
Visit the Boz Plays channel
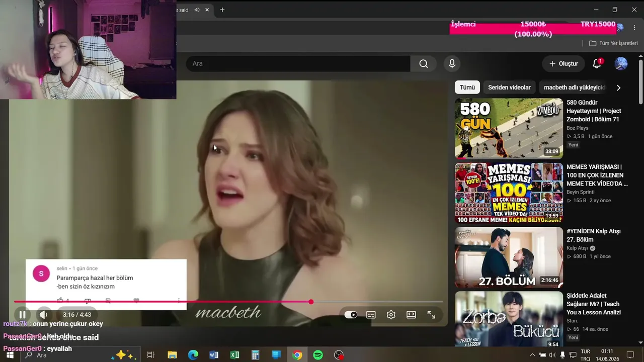(x=578, y=128)
